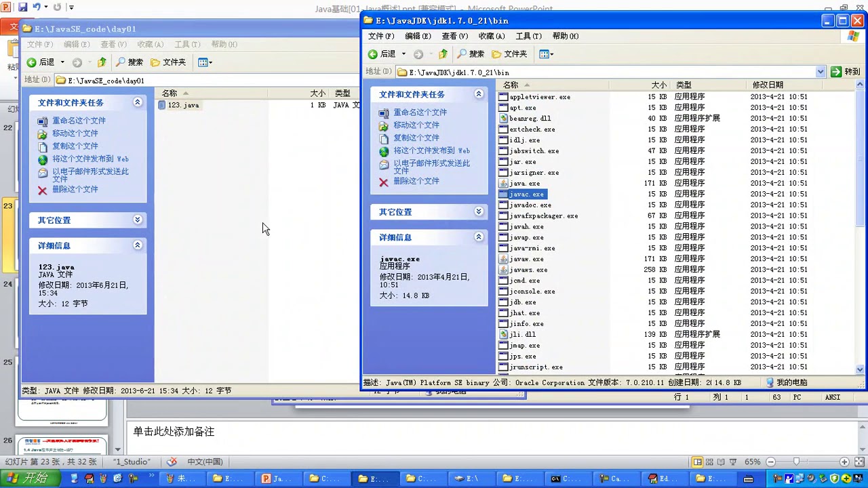Click Up folder icon in day01 window
Screen dimensions: 868x488
click(x=102, y=62)
